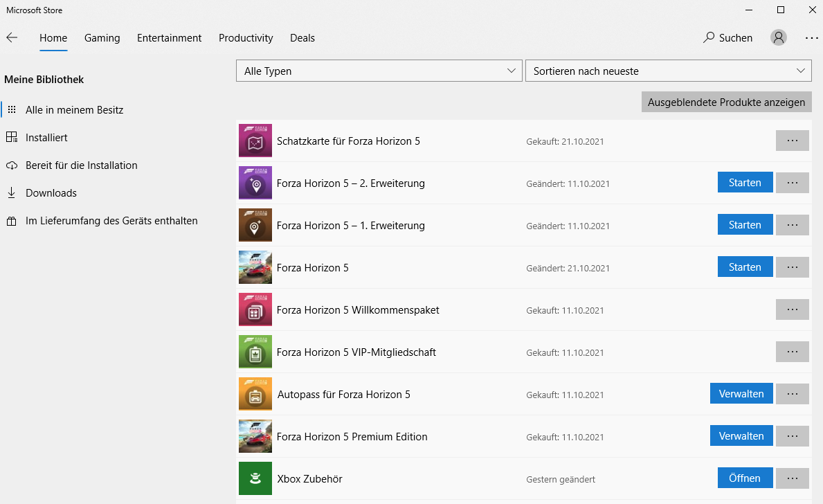Screen dimensions: 823x504
Task: Open more options for Willkommenspaket row
Action: 792,309
